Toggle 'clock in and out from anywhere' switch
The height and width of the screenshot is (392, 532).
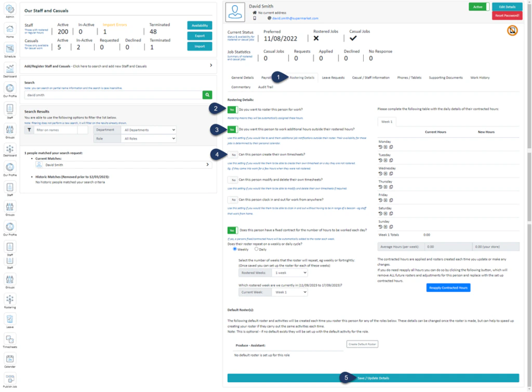coord(232,200)
